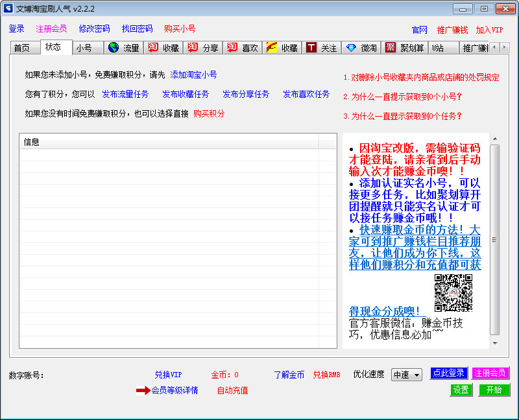Click the 购买积分 link
The height and width of the screenshot is (420, 519).
(x=209, y=114)
